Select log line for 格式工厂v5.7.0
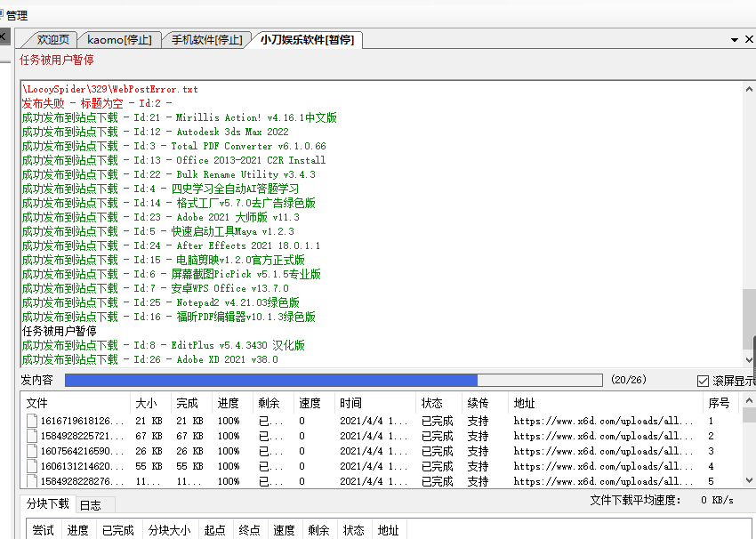 169,203
